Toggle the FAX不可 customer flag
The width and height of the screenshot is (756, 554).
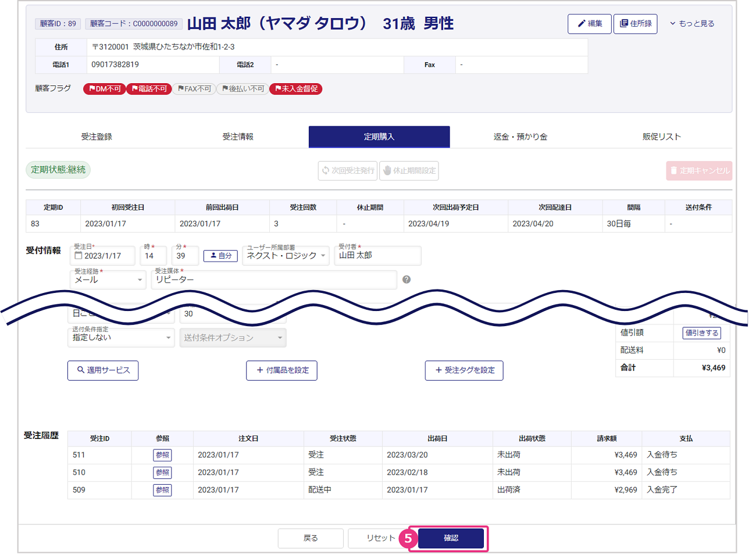pos(194,89)
